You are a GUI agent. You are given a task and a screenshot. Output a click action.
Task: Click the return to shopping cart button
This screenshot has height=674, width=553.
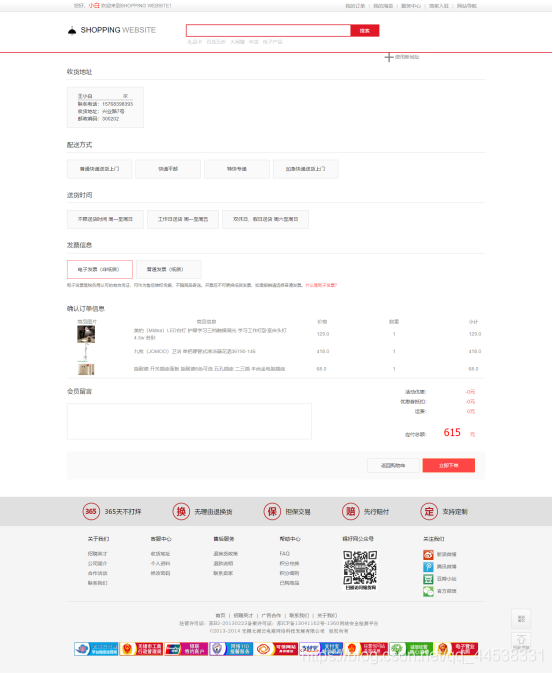(393, 466)
